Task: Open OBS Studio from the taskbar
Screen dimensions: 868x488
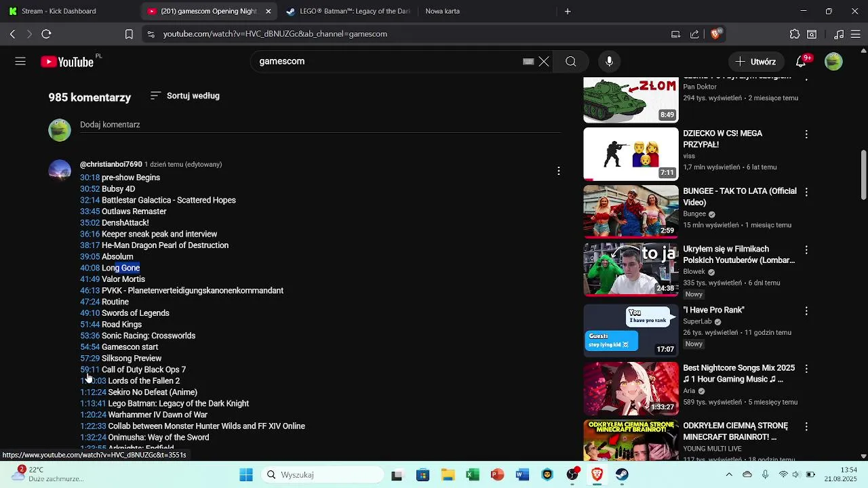Action: (x=572, y=474)
